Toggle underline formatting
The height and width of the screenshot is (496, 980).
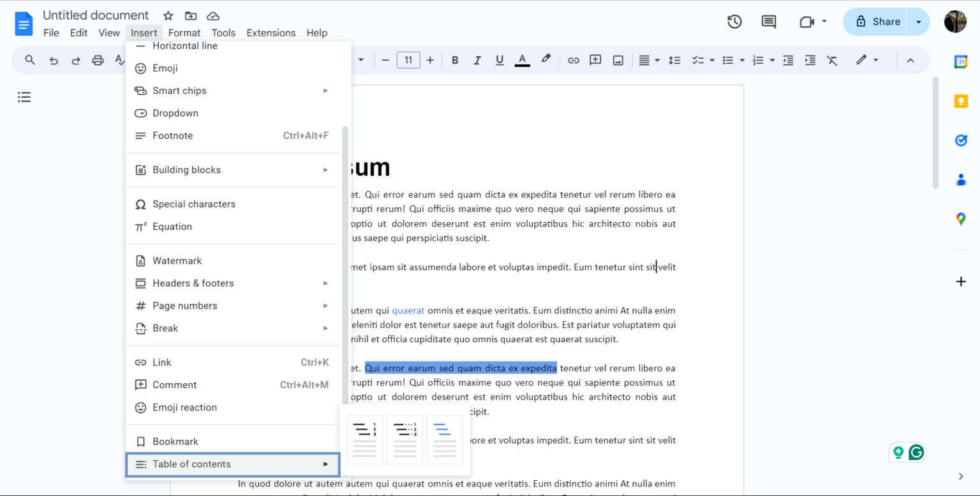pos(498,59)
